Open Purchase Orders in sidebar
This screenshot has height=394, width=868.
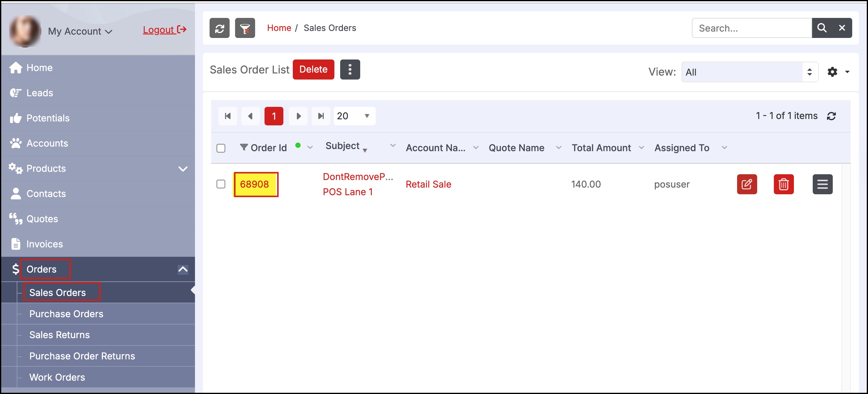click(x=66, y=314)
